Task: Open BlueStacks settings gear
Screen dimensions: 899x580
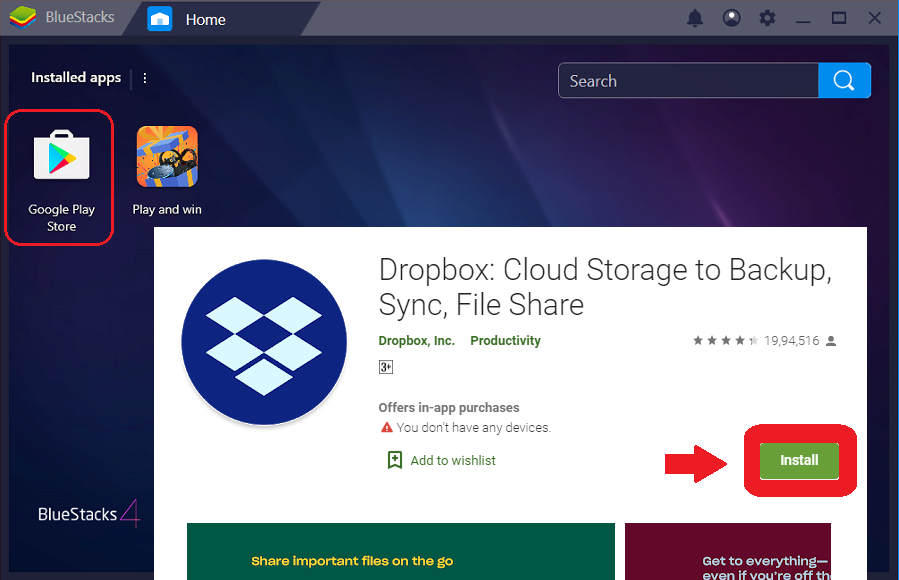Action: click(x=767, y=18)
